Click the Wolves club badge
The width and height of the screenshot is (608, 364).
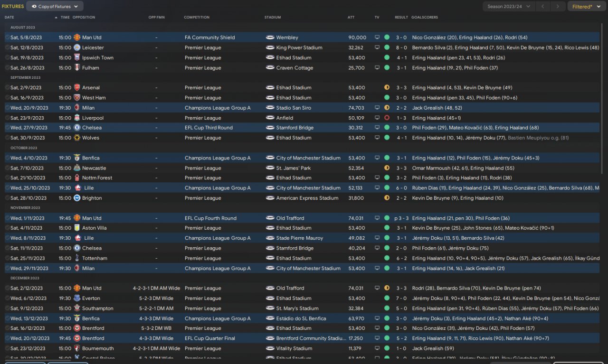[77, 138]
